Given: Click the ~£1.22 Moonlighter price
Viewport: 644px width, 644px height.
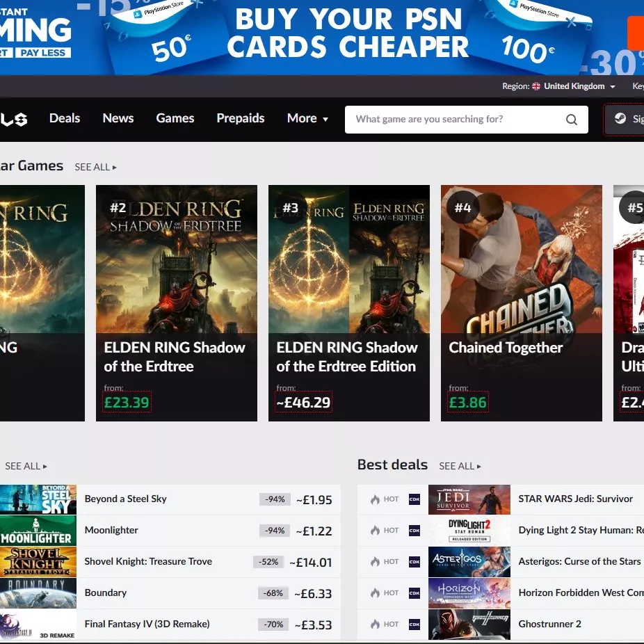Looking at the screenshot, I should pyautogui.click(x=314, y=531).
